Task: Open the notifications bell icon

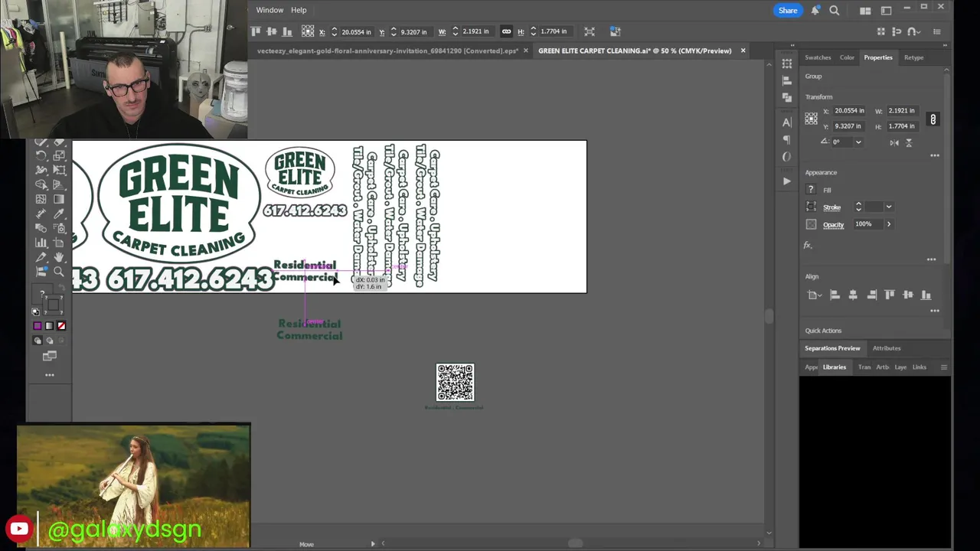Action: point(815,10)
